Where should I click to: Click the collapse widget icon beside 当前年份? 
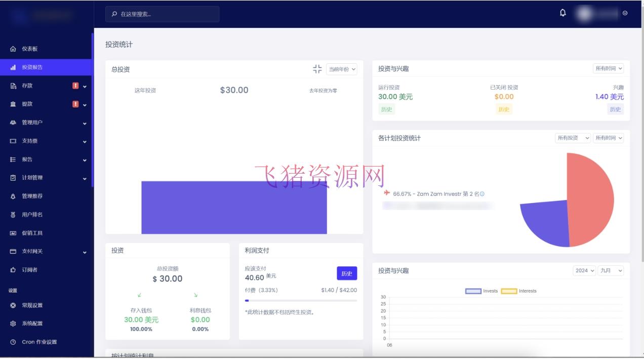point(318,69)
